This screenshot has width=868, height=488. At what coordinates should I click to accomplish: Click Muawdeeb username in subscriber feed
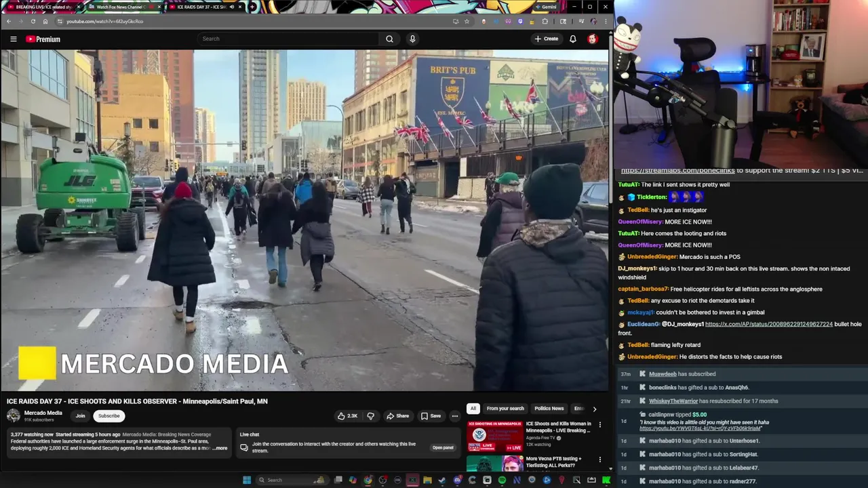pyautogui.click(x=663, y=374)
